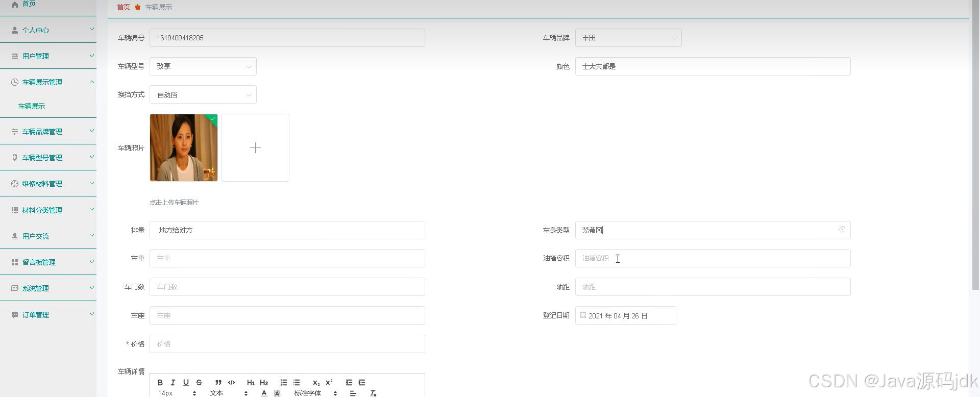
Task: Collapse 车辆展示管理 sidebar menu
Action: tap(48, 82)
